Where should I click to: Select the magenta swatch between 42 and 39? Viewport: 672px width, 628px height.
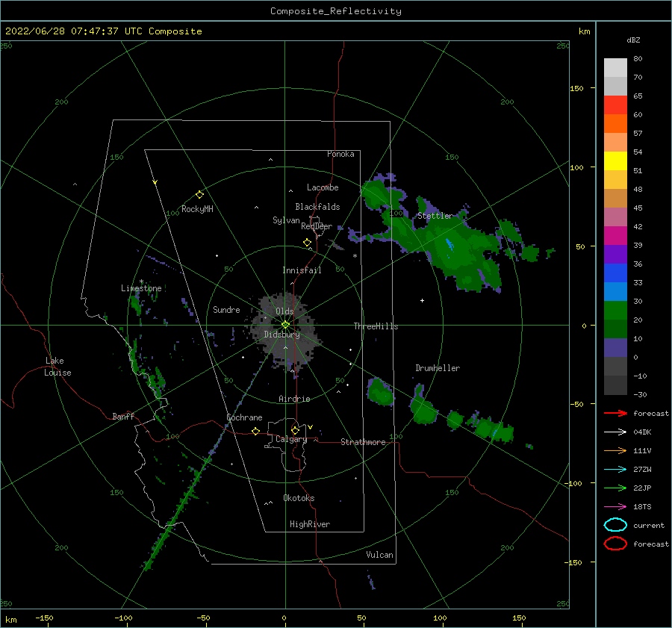click(x=615, y=235)
